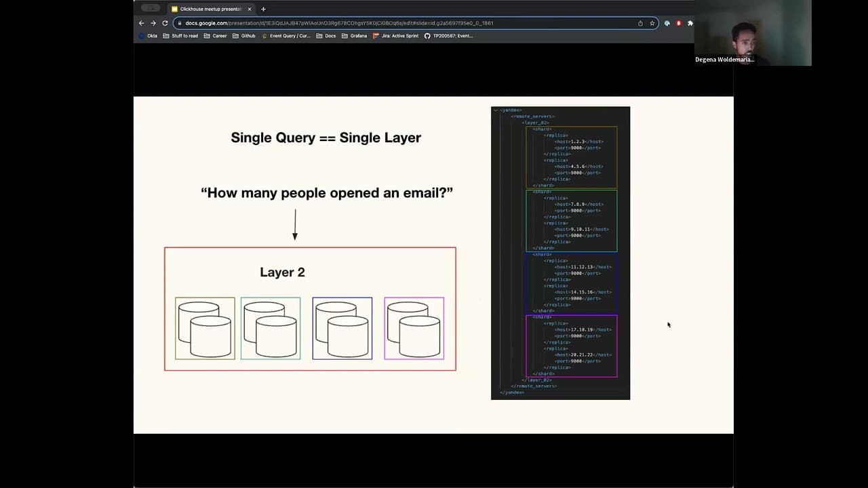Open the TP200587: Event bookmark
Image resolution: width=868 pixels, height=488 pixels.
point(449,36)
